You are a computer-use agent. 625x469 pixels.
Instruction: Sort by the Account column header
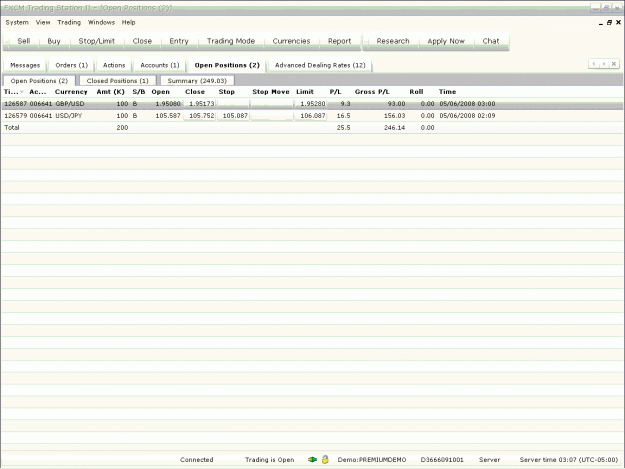(x=38, y=92)
